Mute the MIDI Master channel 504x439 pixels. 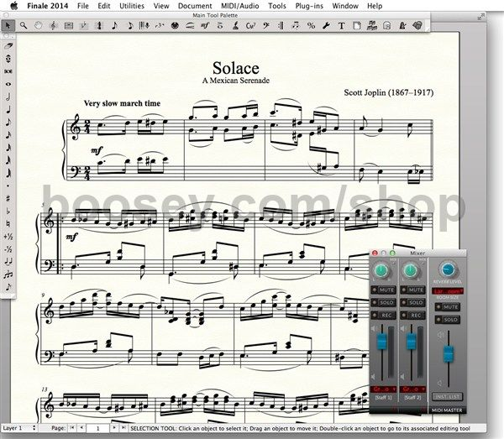click(447, 307)
